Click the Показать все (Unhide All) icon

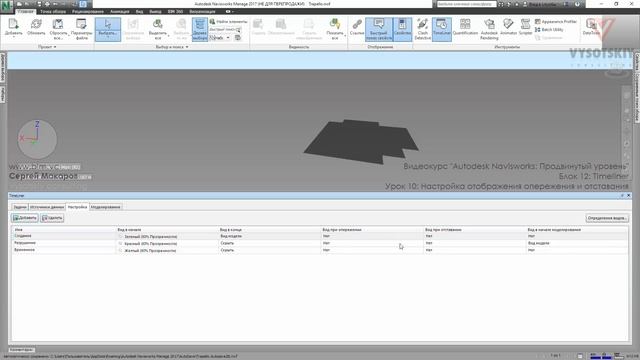[x=335, y=29]
